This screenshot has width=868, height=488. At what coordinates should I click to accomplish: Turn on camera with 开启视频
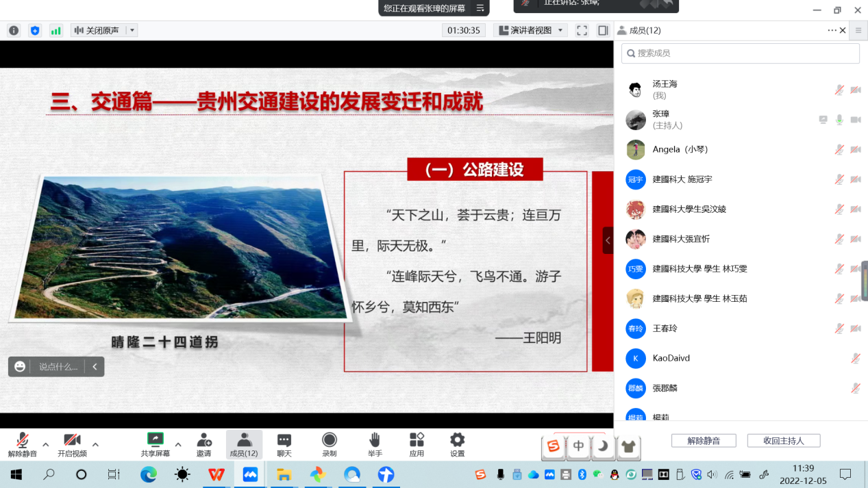coord(72,444)
